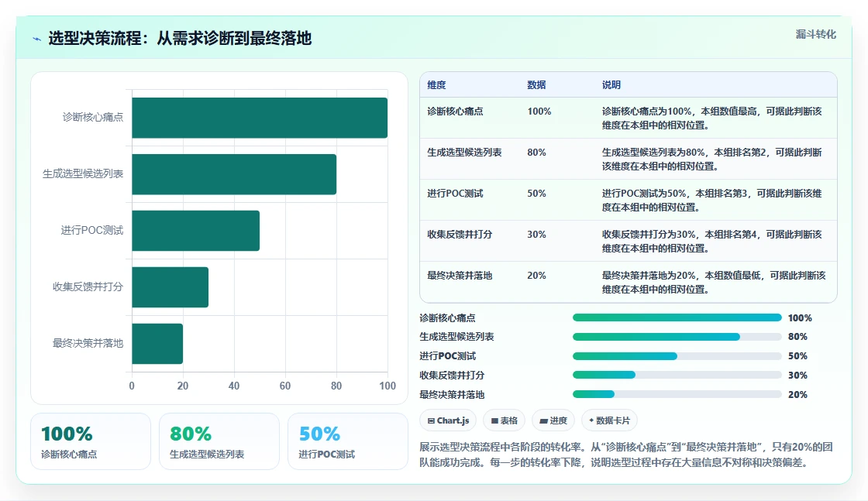Click the summary paragraph starting 展示选型决策流程

(626, 455)
